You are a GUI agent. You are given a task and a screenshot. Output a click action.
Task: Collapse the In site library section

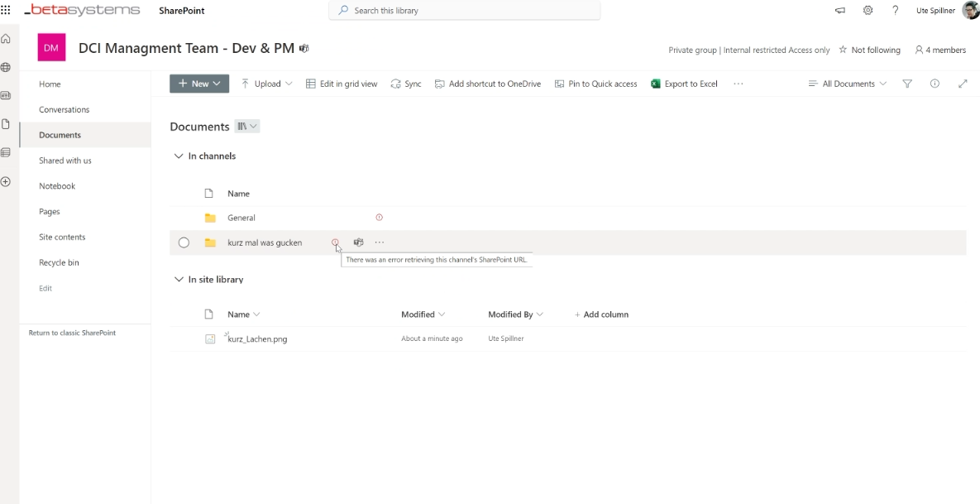coord(179,279)
